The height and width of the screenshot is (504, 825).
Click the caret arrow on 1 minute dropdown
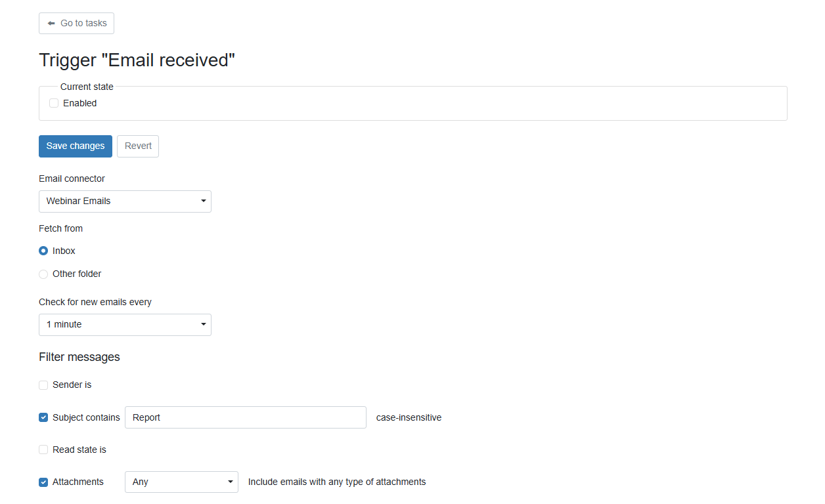204,324
